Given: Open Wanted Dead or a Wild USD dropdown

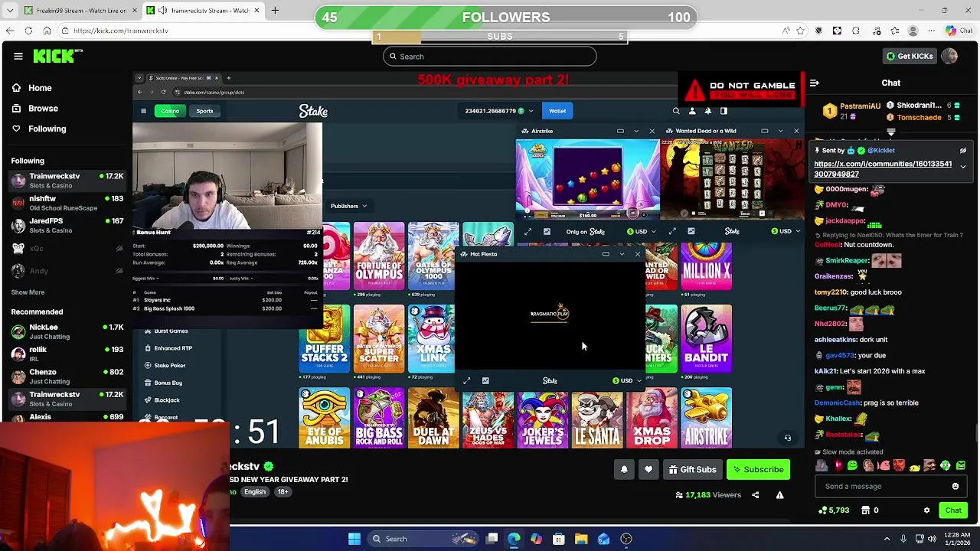Looking at the screenshot, I should point(786,231).
